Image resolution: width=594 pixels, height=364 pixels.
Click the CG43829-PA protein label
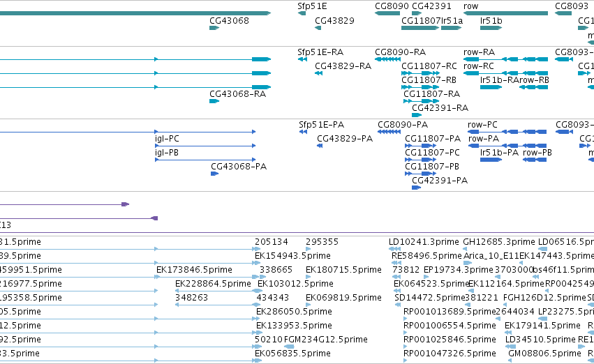345,139
